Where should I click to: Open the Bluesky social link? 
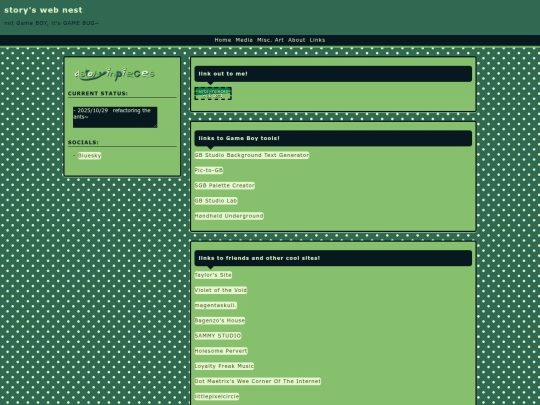(x=90, y=156)
